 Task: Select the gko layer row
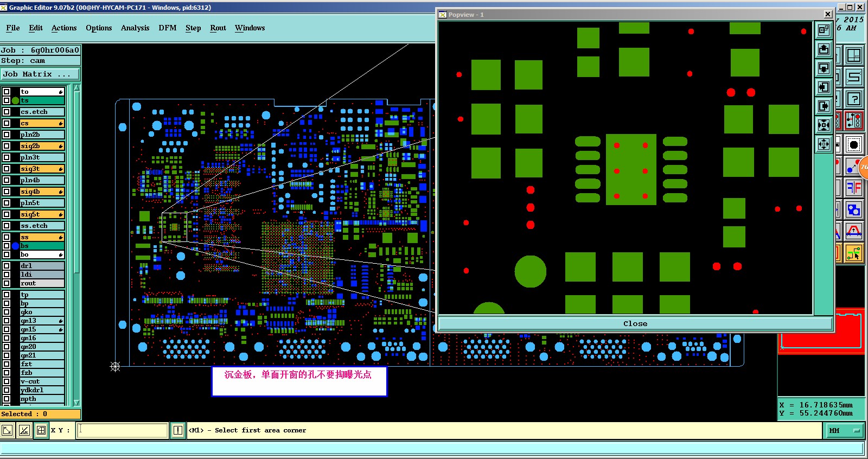point(42,312)
